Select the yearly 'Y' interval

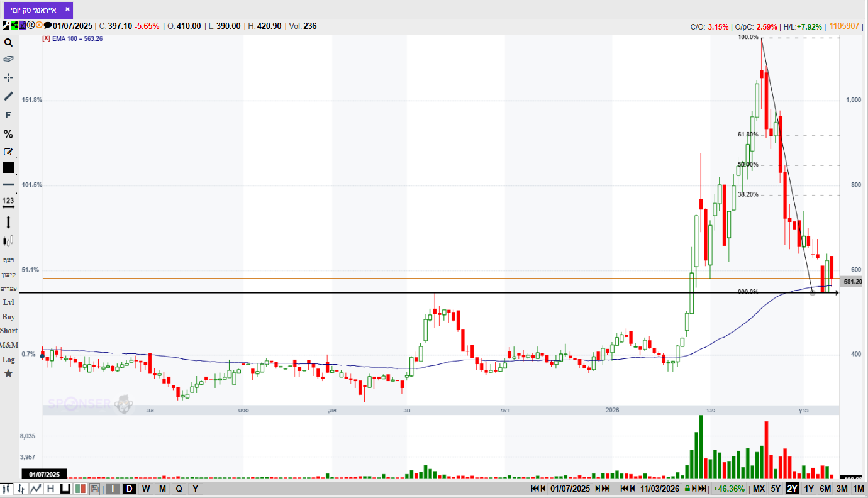point(196,489)
